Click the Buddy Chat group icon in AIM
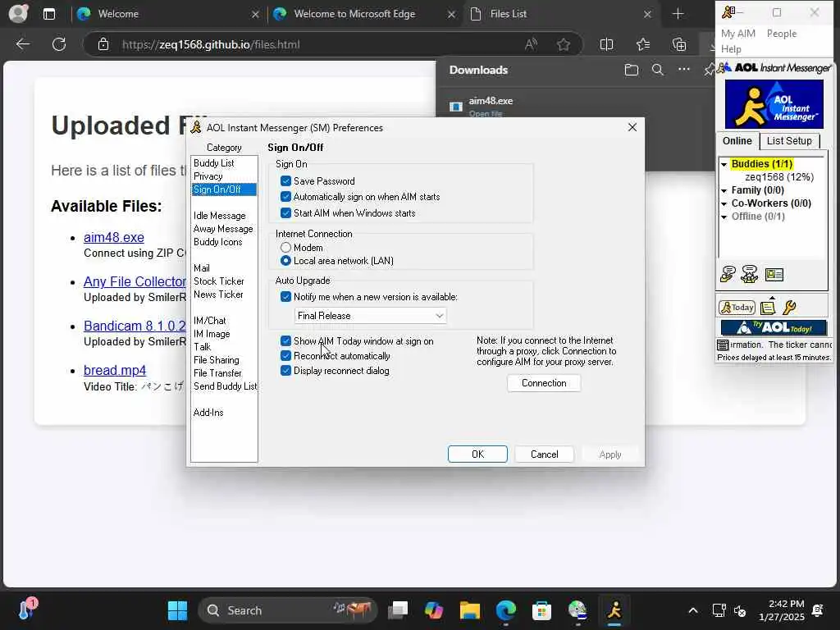Viewport: 840px width, 630px height. point(750,274)
